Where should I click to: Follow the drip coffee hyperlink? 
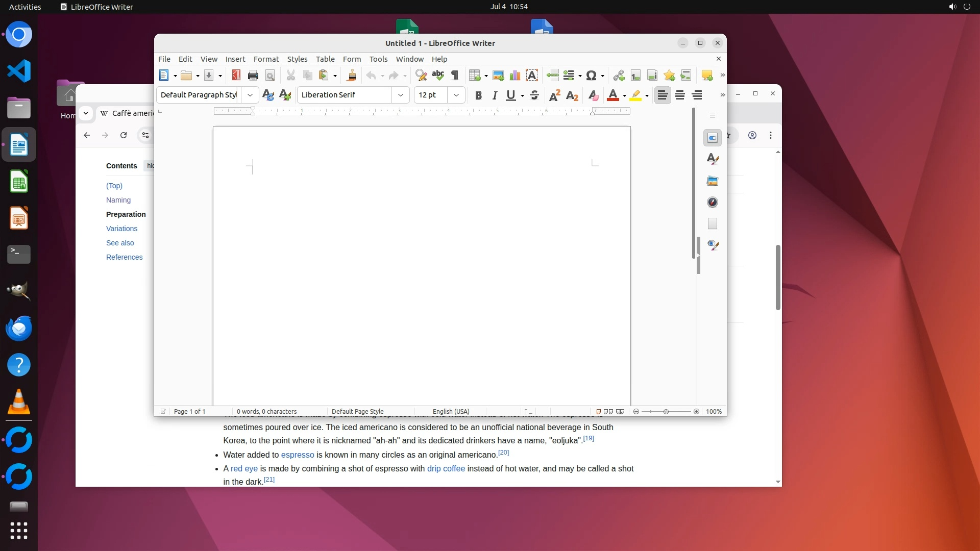tap(446, 468)
